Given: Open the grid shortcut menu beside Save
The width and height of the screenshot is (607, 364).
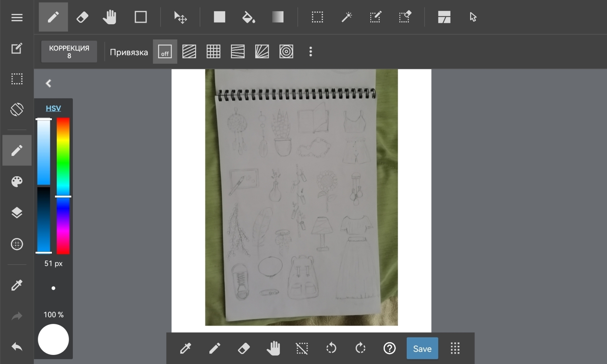Looking at the screenshot, I should click(x=455, y=348).
